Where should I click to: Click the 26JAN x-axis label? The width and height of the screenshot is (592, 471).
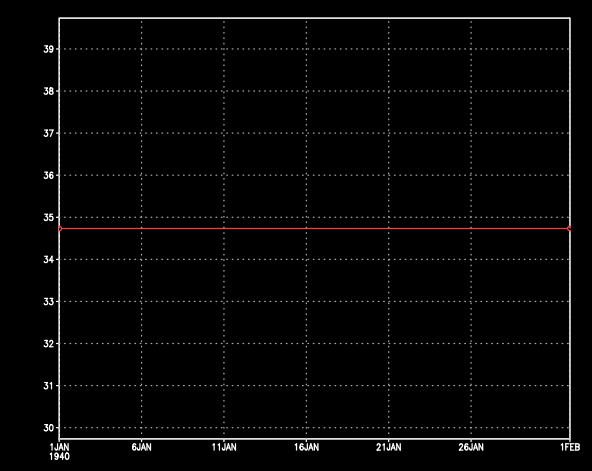pos(471,447)
